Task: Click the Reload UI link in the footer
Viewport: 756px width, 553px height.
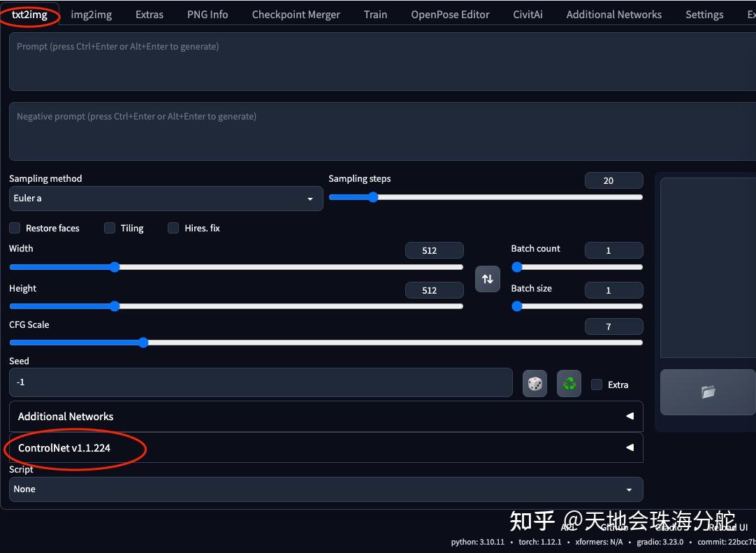Action: click(x=727, y=528)
